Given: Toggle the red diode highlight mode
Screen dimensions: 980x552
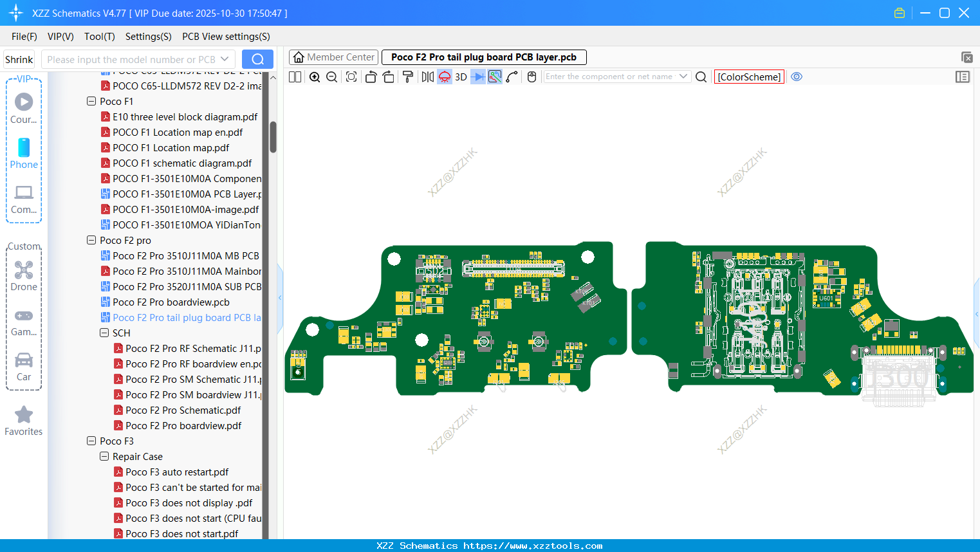Looking at the screenshot, I should point(444,77).
